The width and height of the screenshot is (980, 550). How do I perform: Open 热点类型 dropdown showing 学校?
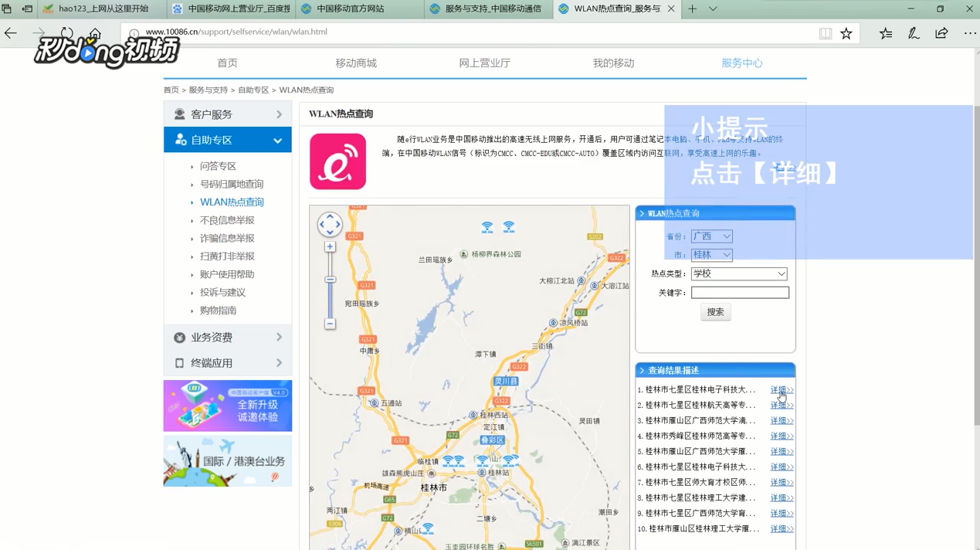(739, 273)
